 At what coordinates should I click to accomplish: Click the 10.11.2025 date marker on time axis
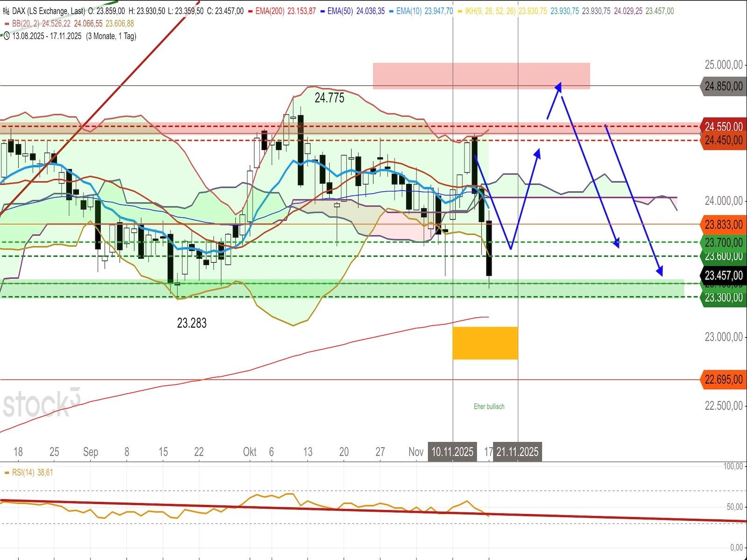[452, 452]
